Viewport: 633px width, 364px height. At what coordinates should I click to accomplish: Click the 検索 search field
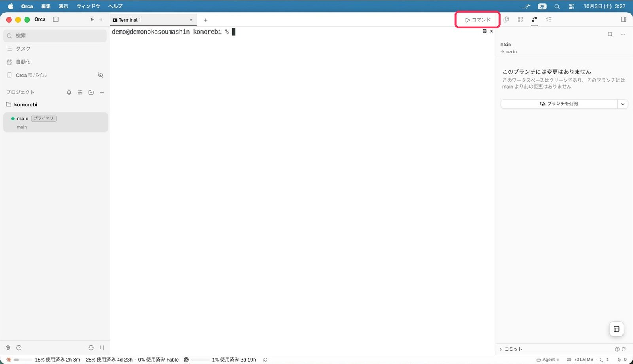point(55,36)
